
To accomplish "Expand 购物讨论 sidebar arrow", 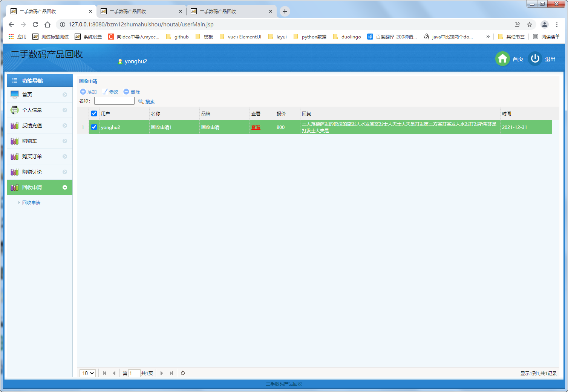I will pos(65,172).
